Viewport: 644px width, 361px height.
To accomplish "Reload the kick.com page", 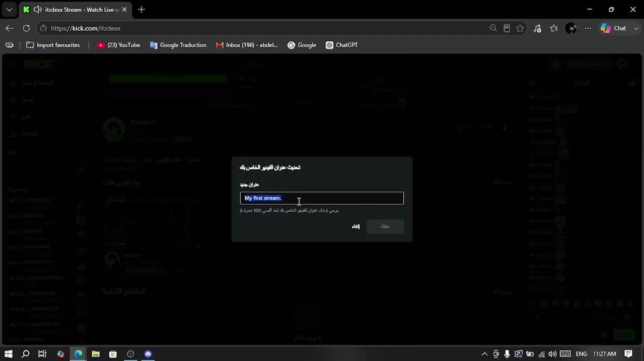I will 27,29.
